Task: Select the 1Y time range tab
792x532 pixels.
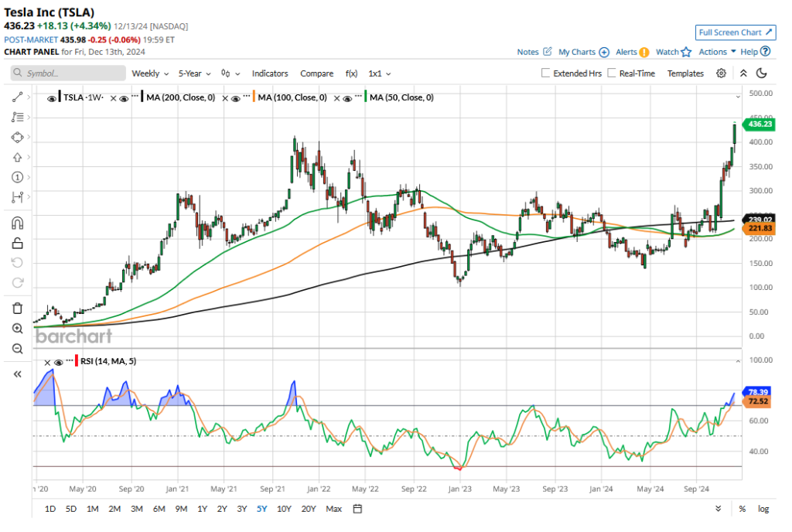Action: click(202, 509)
